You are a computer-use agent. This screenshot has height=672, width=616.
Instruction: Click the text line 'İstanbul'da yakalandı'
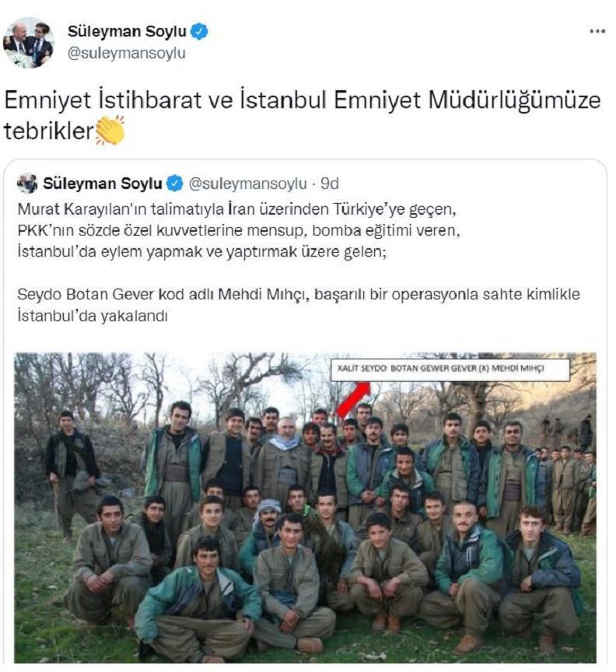[92, 317]
